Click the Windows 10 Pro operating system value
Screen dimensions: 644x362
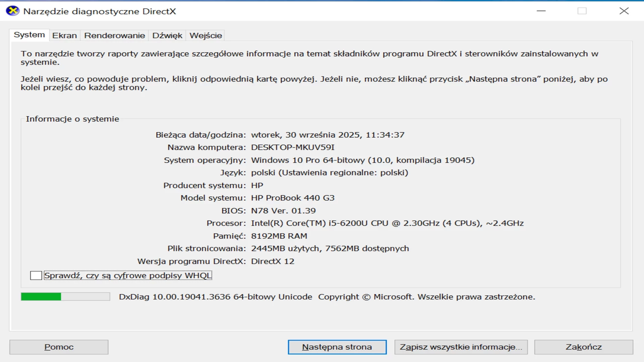click(x=363, y=160)
